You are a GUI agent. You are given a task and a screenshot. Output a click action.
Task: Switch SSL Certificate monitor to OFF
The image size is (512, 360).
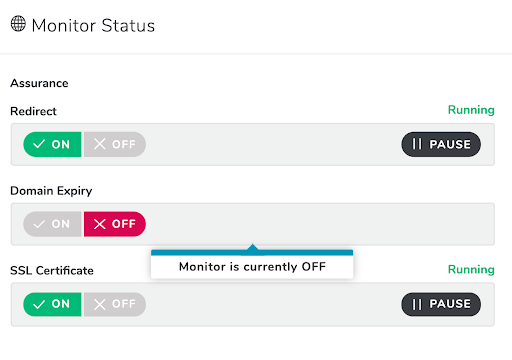tap(115, 304)
